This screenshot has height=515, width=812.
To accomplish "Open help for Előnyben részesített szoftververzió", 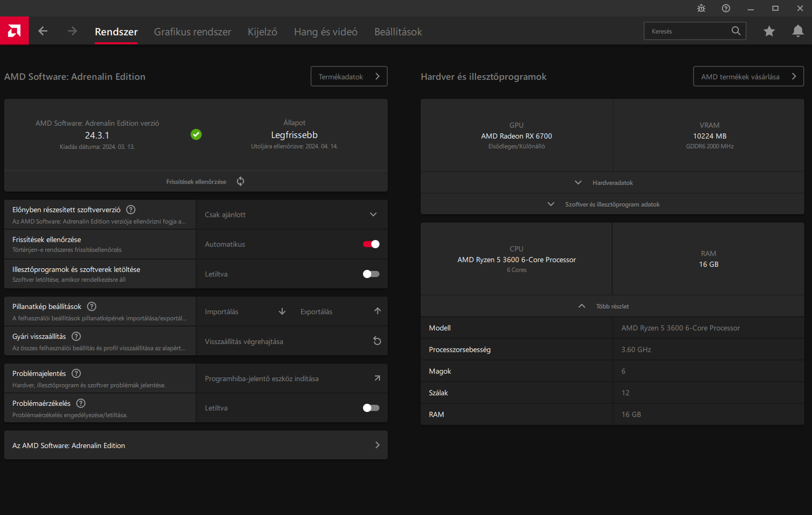I will 131,210.
